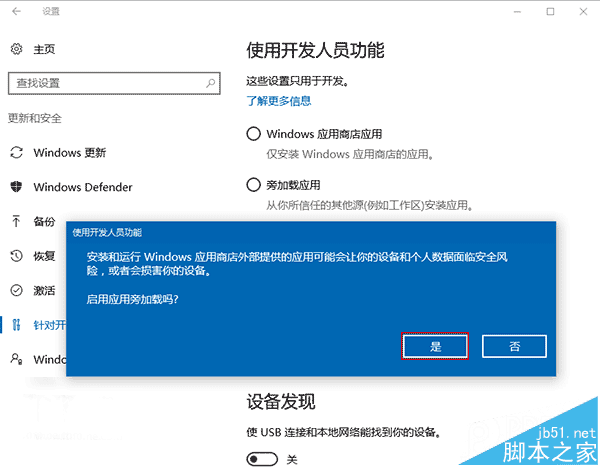Click the 备份 upload arrow icon

point(16,221)
